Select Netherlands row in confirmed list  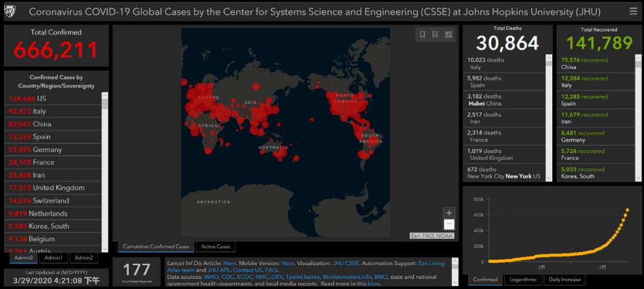tap(52, 213)
